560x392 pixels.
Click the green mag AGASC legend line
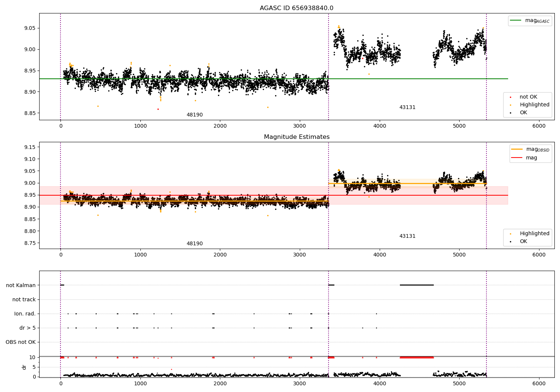(516, 21)
